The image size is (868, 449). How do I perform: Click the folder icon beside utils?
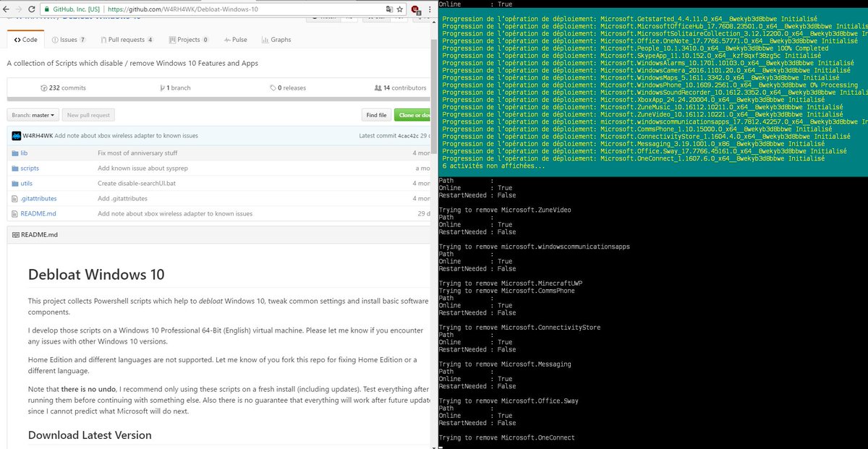click(x=14, y=184)
